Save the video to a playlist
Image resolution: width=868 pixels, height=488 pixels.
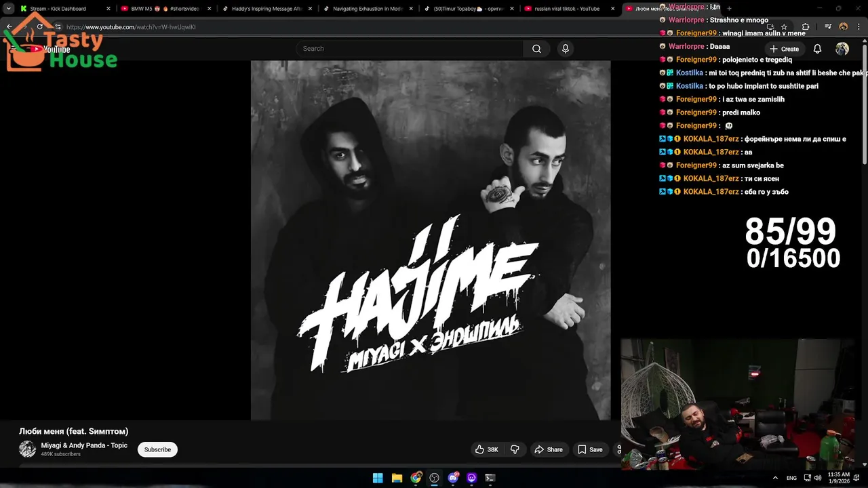pyautogui.click(x=590, y=449)
